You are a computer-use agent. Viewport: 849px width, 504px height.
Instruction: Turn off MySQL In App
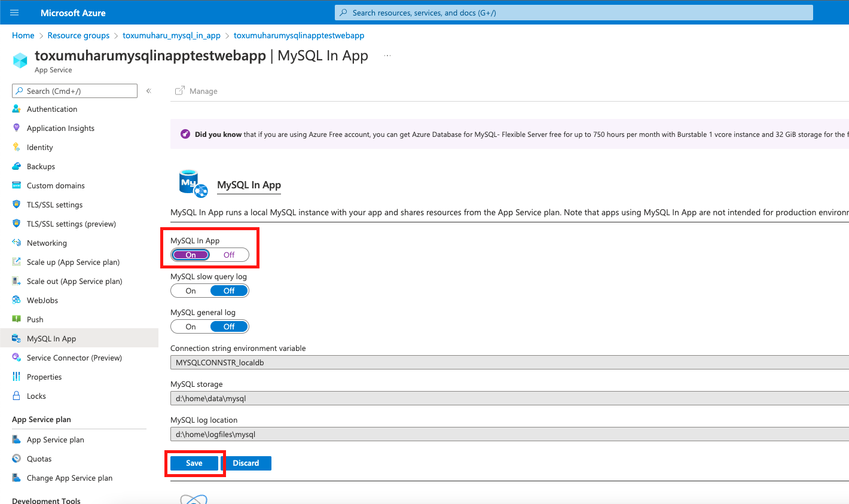[228, 254]
